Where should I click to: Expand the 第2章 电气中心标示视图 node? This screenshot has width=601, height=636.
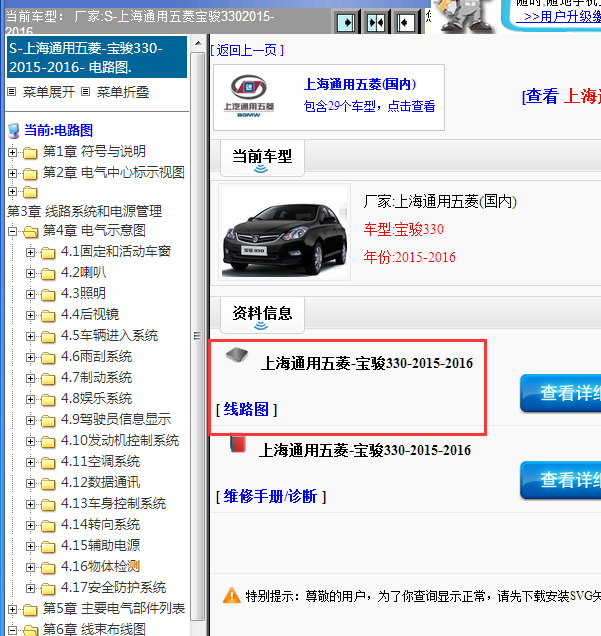pyautogui.click(x=13, y=174)
